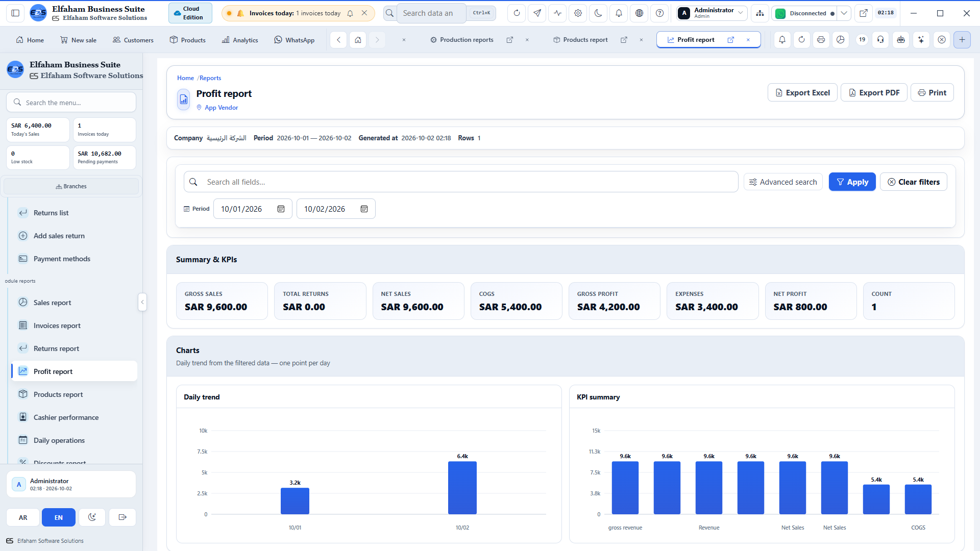Open the Branches selector

pyautogui.click(x=71, y=186)
